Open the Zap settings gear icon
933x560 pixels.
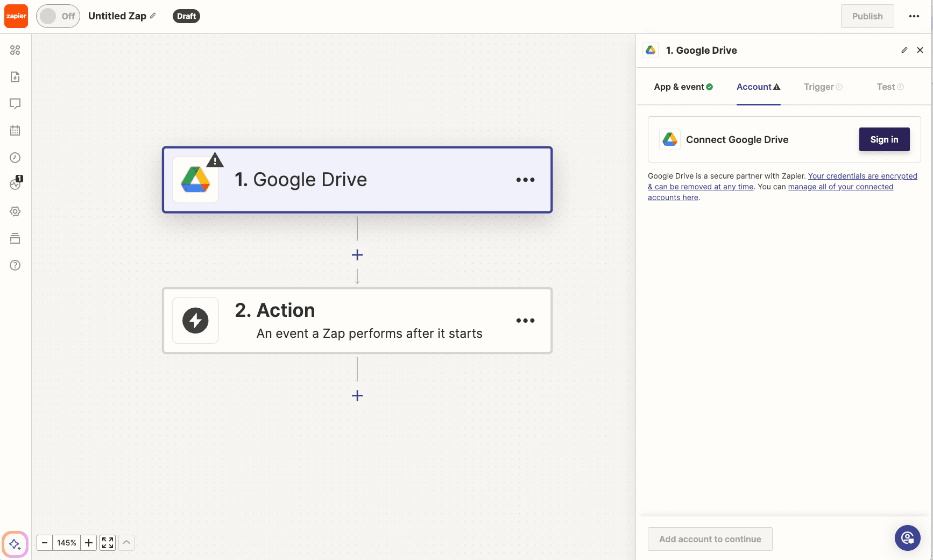tap(15, 211)
